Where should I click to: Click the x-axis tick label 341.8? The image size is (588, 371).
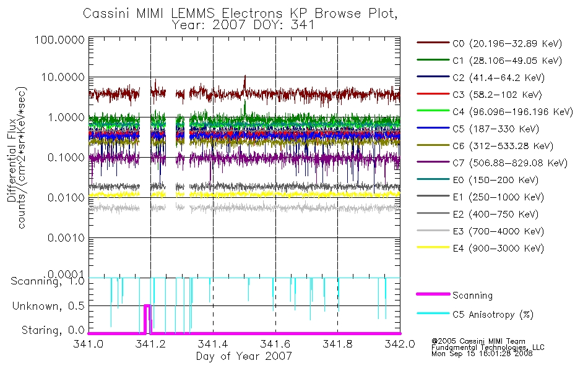(x=337, y=344)
